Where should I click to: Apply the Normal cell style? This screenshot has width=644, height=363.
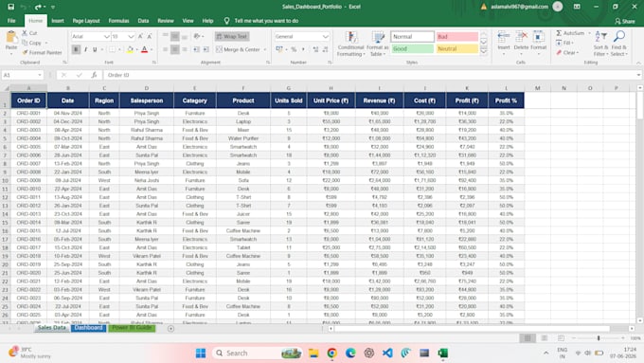click(412, 37)
